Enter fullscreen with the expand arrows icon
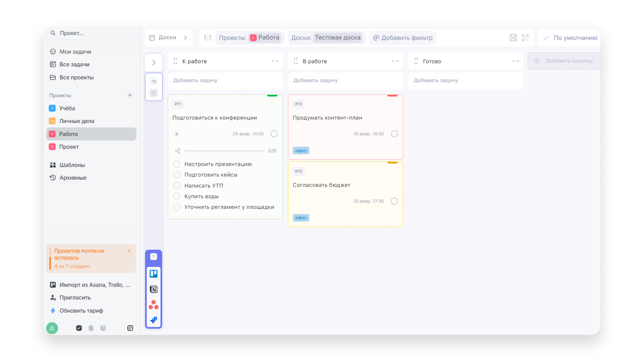 [525, 38]
